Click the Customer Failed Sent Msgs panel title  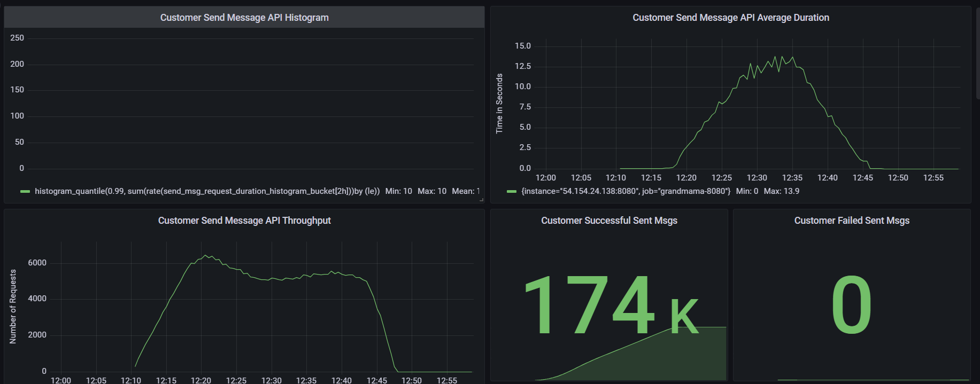(851, 221)
